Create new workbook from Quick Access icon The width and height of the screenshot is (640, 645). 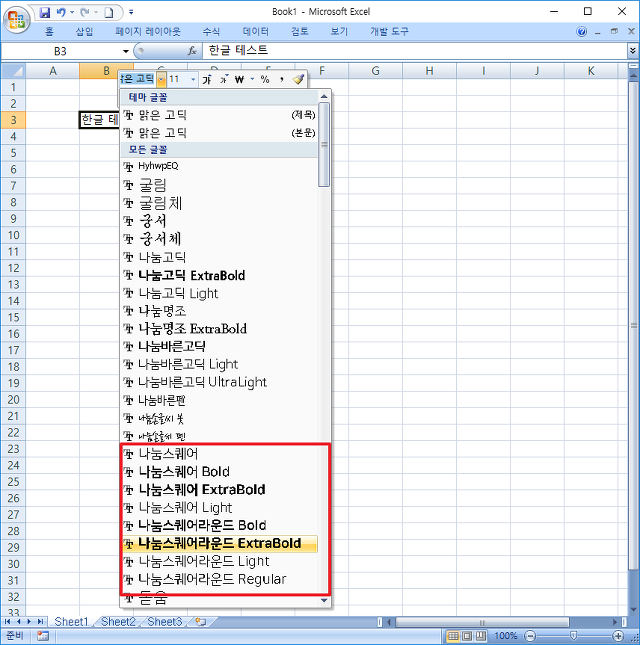pyautogui.click(x=108, y=12)
